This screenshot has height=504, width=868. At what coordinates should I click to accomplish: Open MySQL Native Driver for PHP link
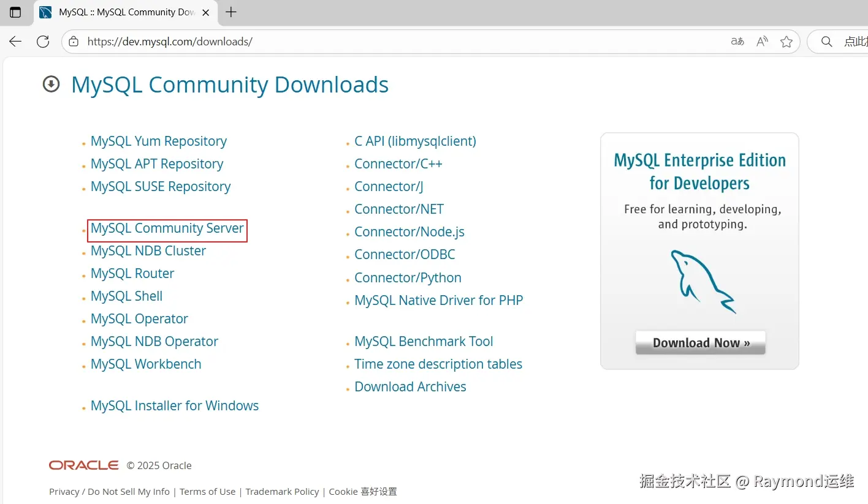439,300
